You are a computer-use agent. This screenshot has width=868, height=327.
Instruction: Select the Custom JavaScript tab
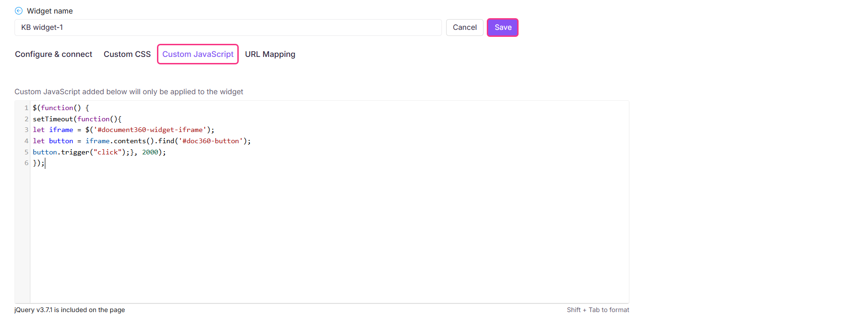(x=198, y=54)
